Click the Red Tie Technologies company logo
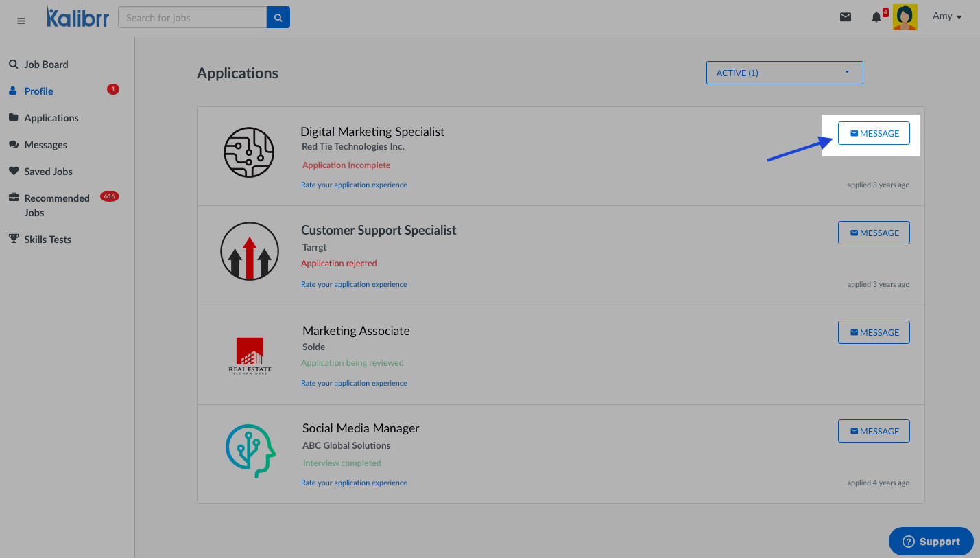The image size is (980, 558). 249,152
